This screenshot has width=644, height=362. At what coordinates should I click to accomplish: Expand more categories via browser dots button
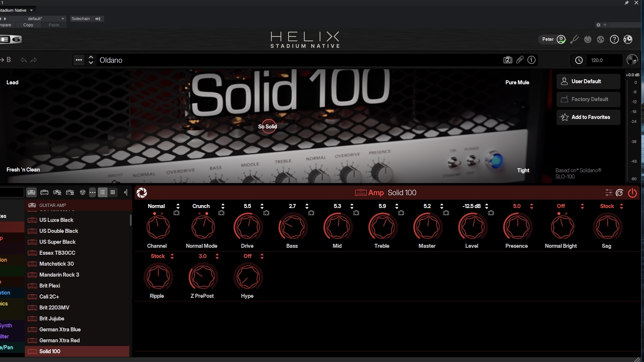[92, 192]
